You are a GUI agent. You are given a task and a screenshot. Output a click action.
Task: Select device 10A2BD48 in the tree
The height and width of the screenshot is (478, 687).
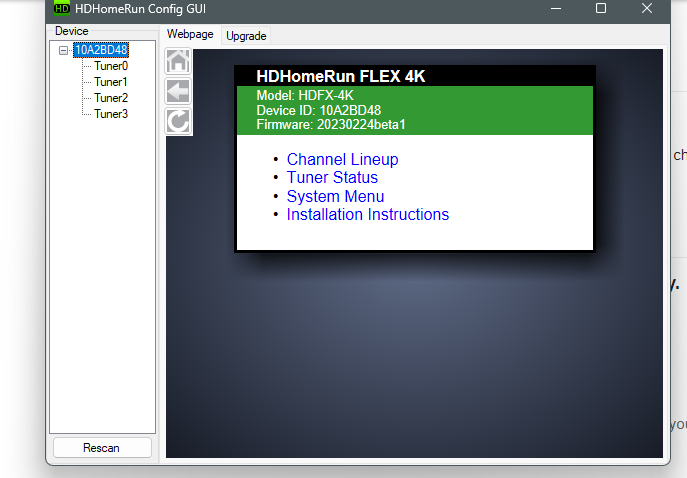pyautogui.click(x=100, y=50)
